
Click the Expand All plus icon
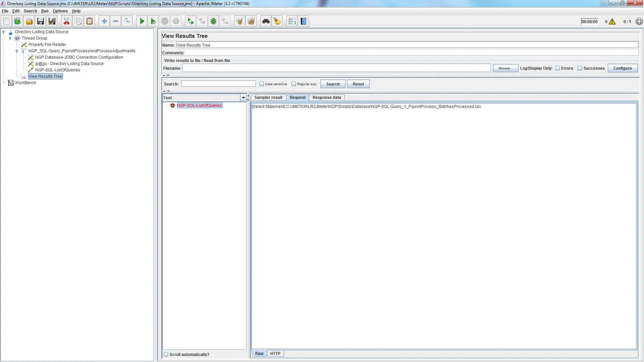point(104,21)
